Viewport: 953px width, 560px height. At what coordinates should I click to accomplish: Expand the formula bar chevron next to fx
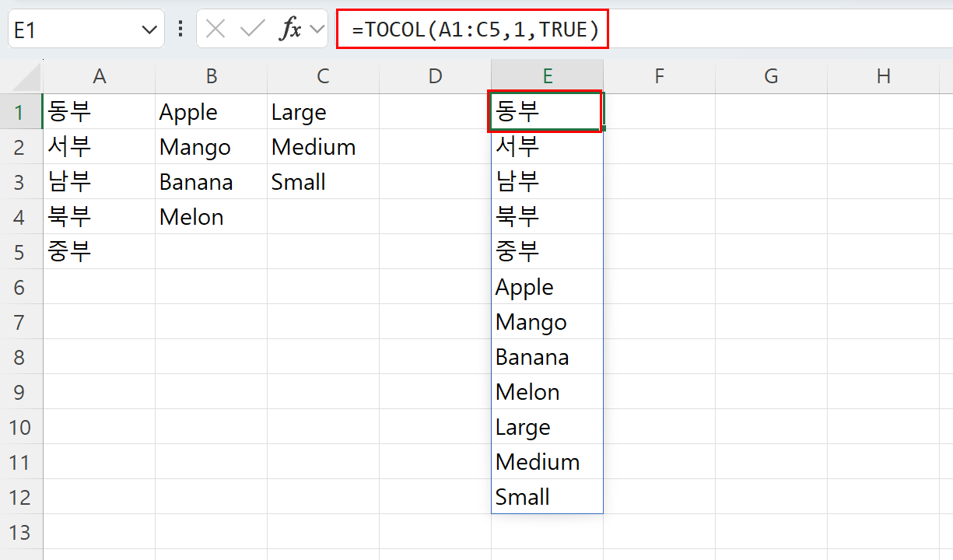(316, 30)
